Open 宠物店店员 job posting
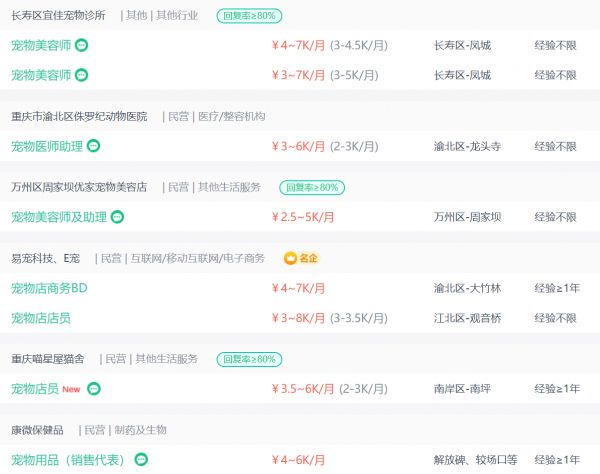 pyautogui.click(x=41, y=318)
